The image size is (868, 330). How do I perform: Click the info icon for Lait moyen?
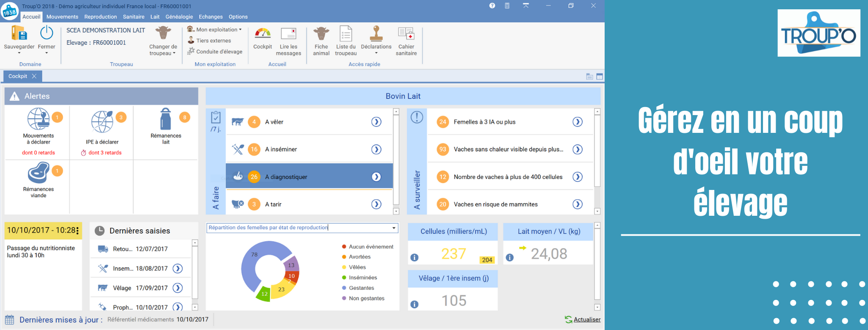510,257
